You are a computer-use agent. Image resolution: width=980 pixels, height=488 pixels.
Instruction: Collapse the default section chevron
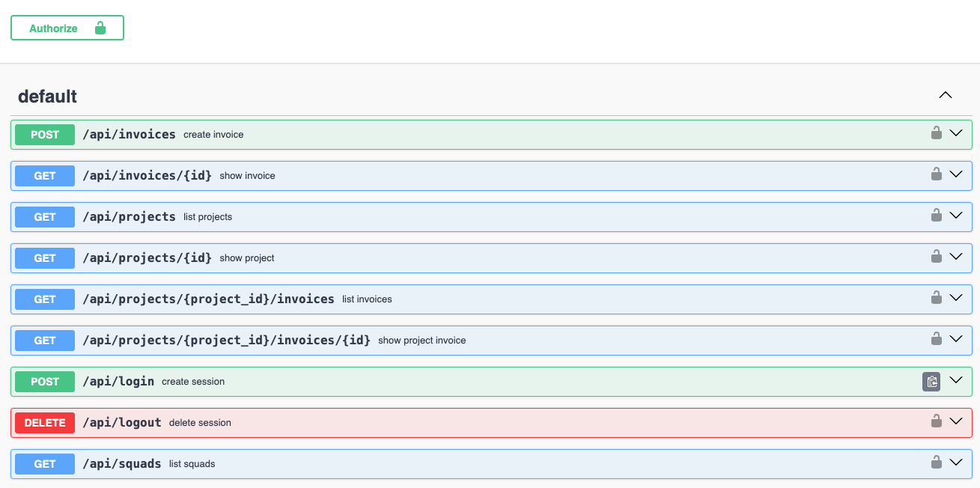[x=946, y=95]
